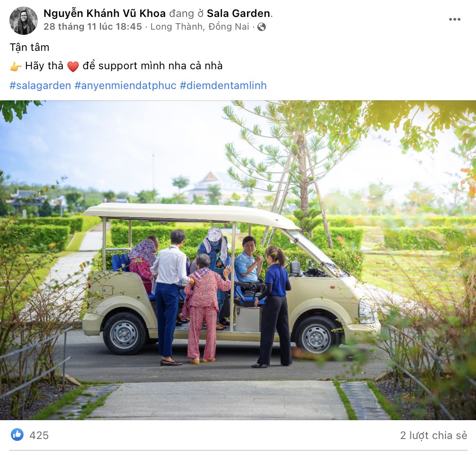
Task: Click the đang ở text in header
Action: [186, 13]
